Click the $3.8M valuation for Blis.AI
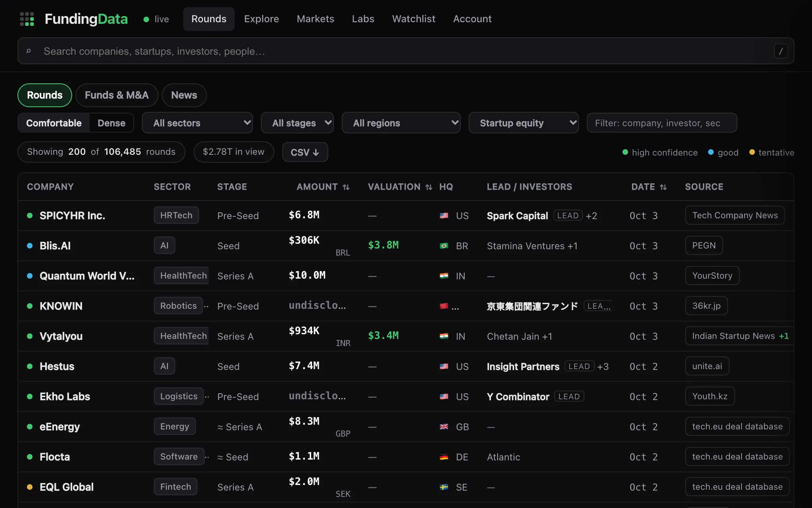 pyautogui.click(x=383, y=245)
